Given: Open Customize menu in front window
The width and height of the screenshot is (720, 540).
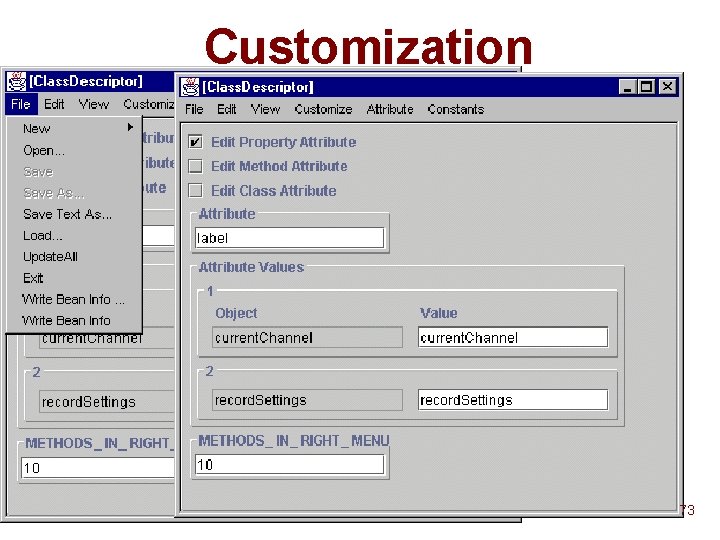Looking at the screenshot, I should point(323,109).
